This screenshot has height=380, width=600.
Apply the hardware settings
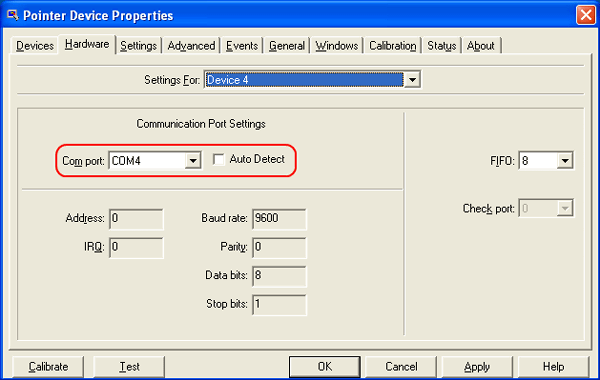tap(477, 367)
